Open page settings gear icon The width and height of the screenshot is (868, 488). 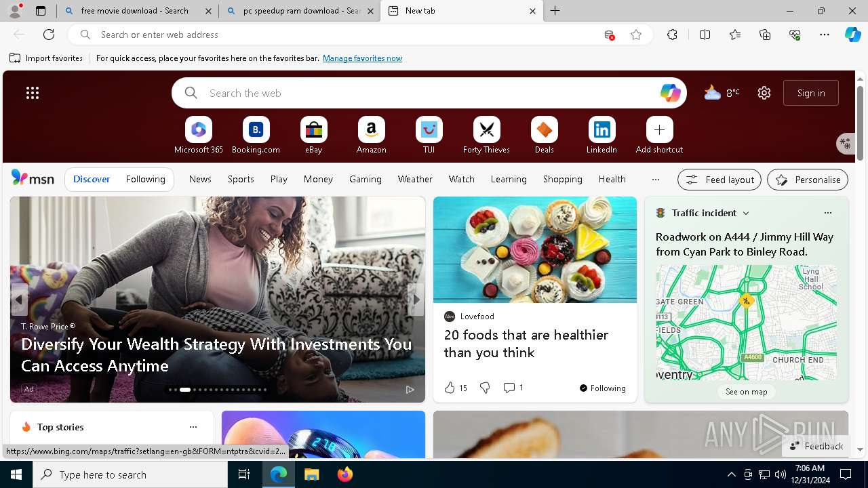(764, 93)
